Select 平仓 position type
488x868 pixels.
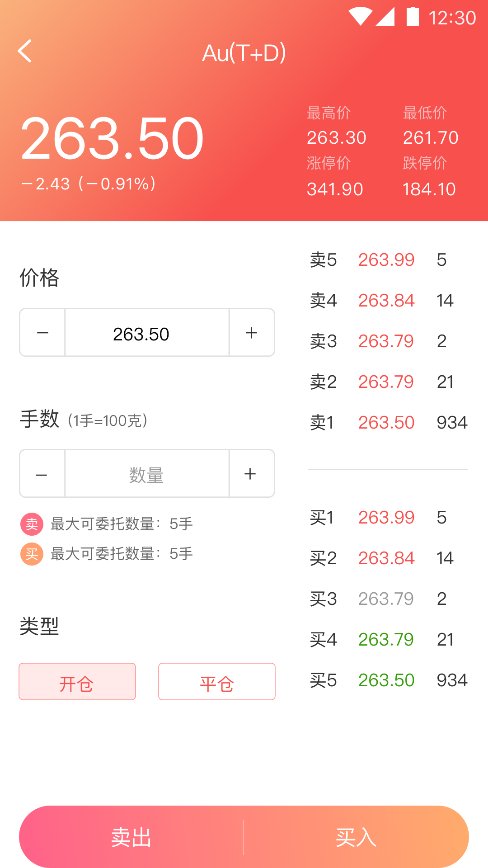(x=217, y=682)
